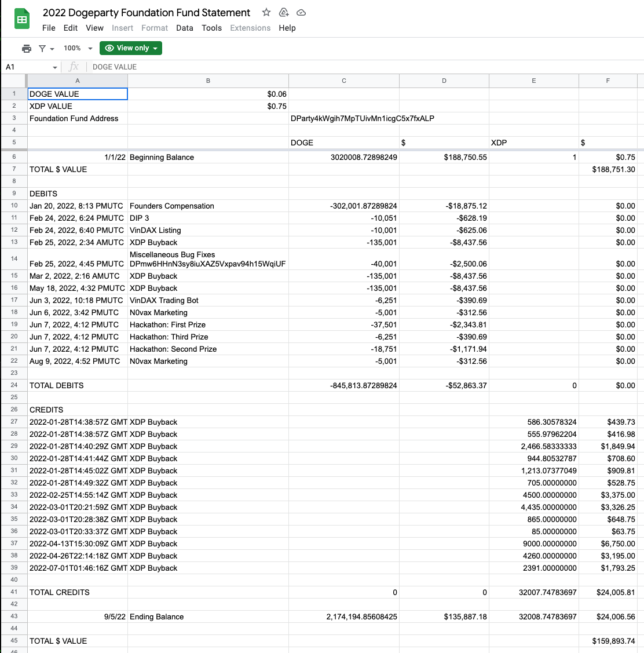Open the Edit menu
This screenshot has height=653, width=644.
(70, 28)
